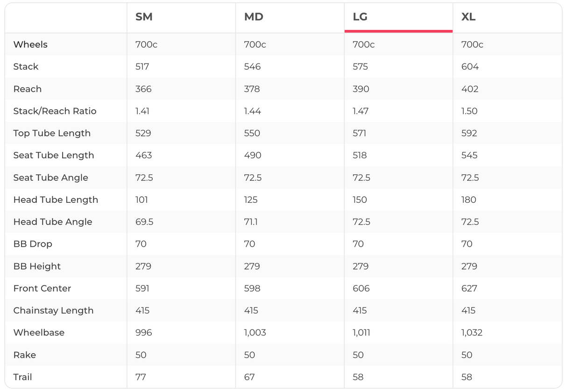Click the LG Stack/Reach Ratio value 1.47

361,111
